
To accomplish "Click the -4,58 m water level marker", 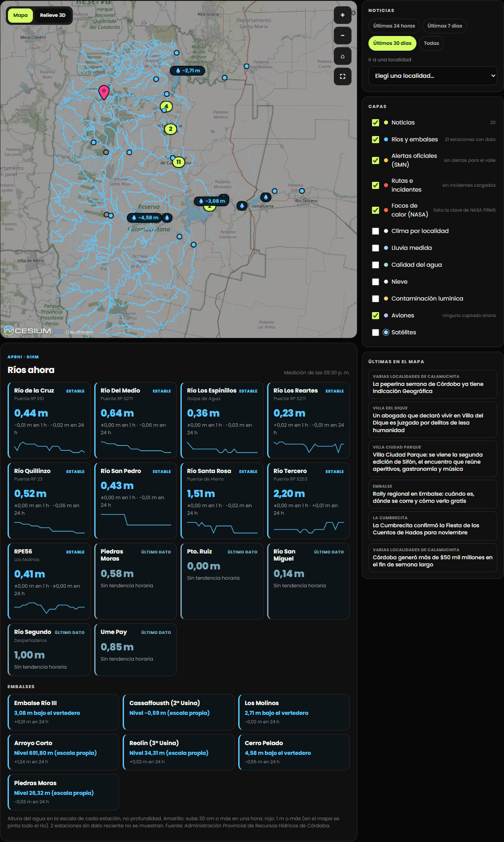I will [x=144, y=218].
